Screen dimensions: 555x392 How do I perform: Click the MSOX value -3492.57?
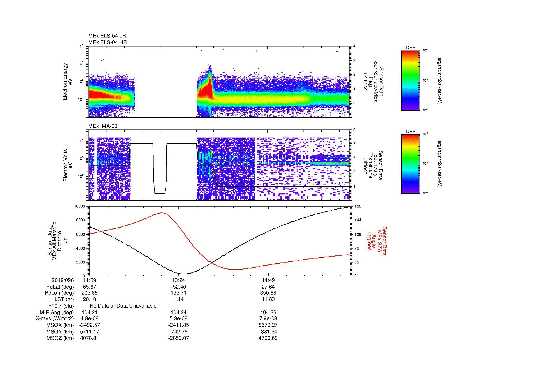point(89,325)
